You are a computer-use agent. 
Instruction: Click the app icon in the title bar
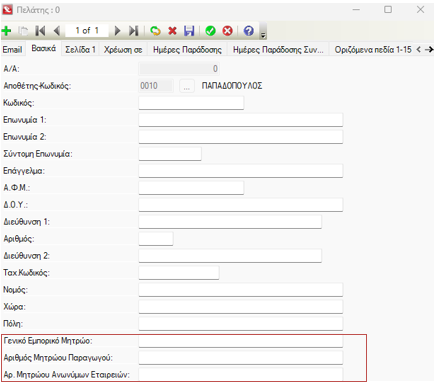coord(7,10)
